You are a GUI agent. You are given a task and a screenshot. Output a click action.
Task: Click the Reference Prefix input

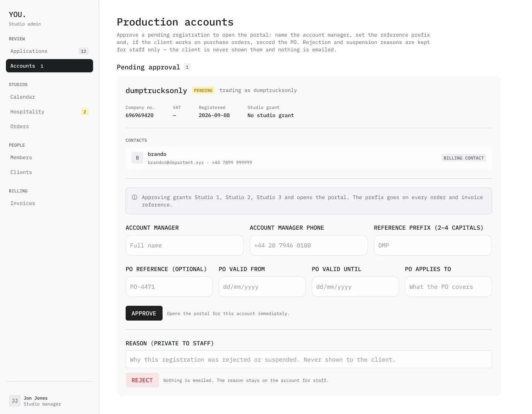tap(433, 245)
